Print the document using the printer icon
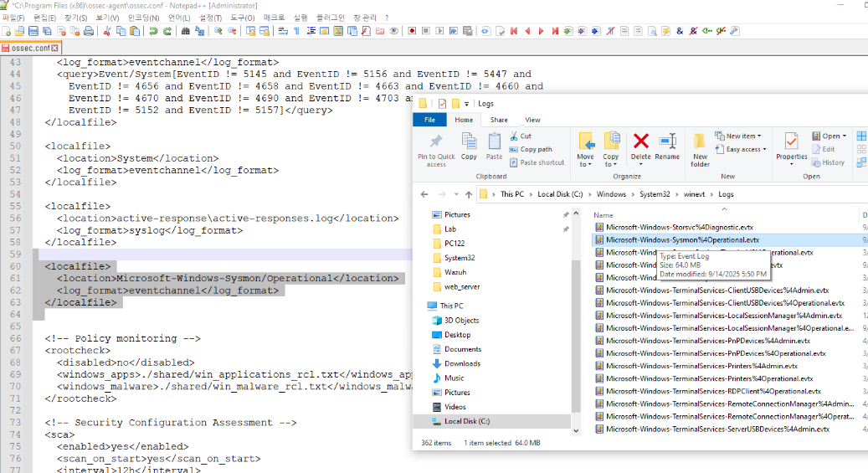Image resolution: width=868 pixels, height=473 pixels. (x=89, y=31)
